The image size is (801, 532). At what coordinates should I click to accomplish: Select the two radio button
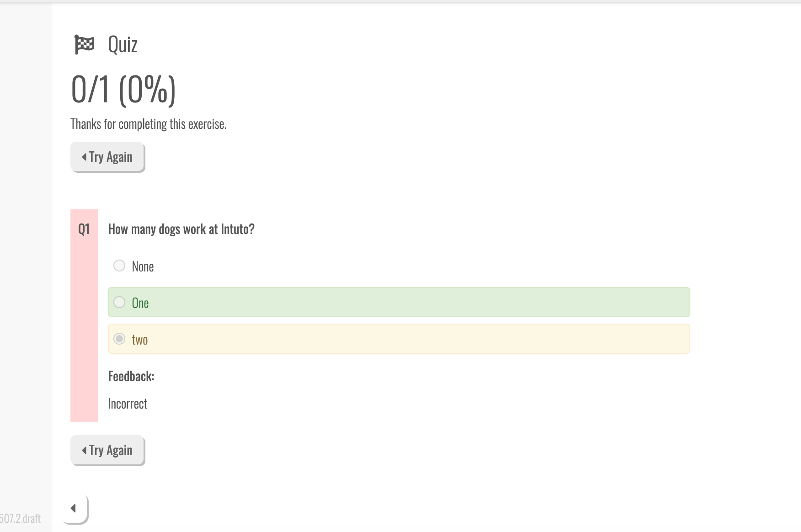(x=119, y=339)
